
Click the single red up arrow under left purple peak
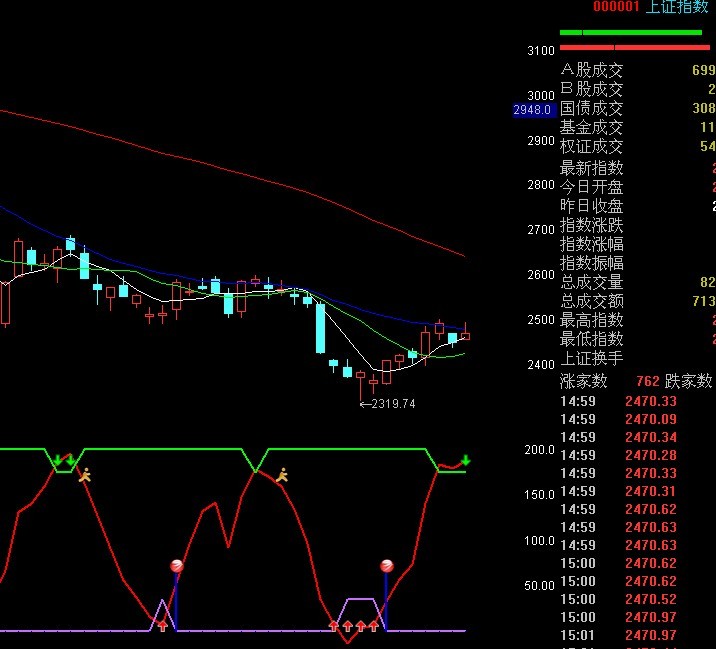point(163,626)
